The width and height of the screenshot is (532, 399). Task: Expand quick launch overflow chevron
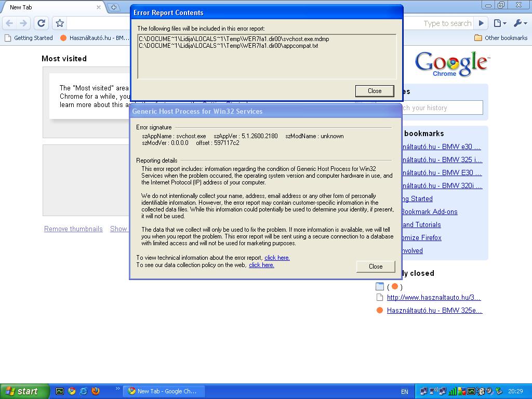point(117,389)
